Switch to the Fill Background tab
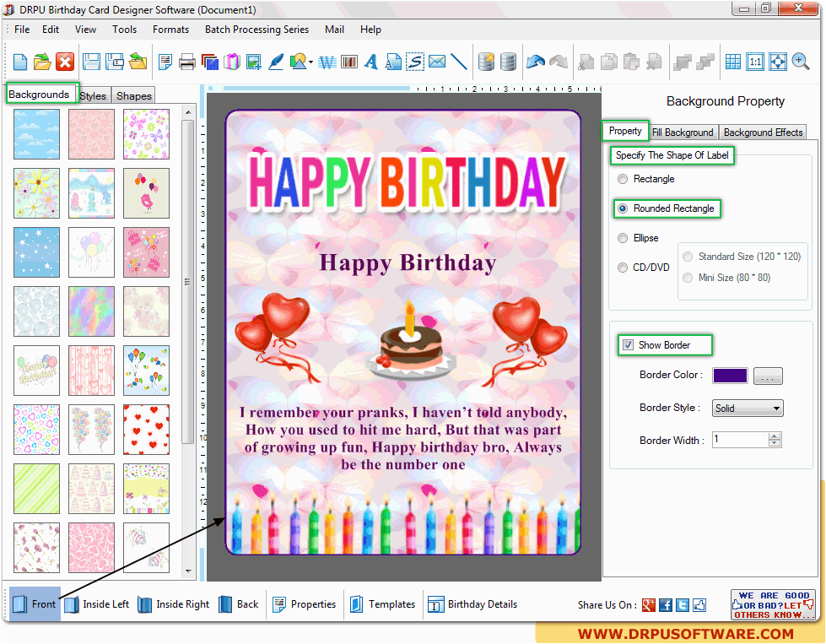This screenshot has height=644, width=826. click(x=683, y=133)
